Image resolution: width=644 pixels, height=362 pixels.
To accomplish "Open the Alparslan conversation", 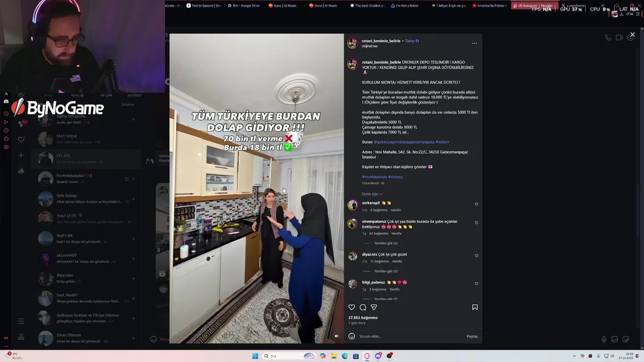I will (86, 278).
